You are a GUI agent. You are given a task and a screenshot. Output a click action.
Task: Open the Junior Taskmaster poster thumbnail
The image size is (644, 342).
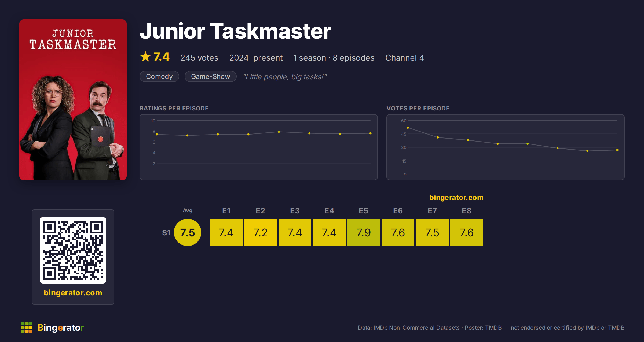point(73,100)
